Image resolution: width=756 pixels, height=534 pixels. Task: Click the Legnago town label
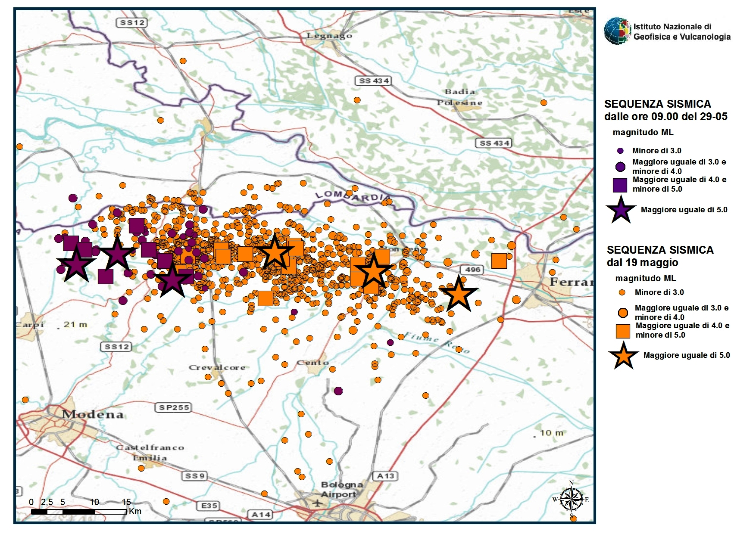click(x=329, y=36)
